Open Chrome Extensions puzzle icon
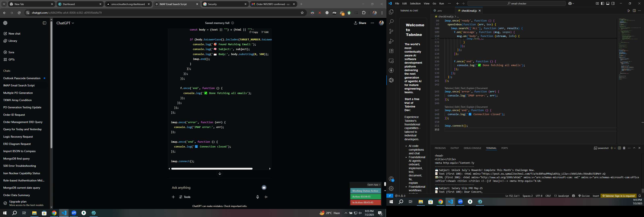The image size is (644, 217). [364, 13]
